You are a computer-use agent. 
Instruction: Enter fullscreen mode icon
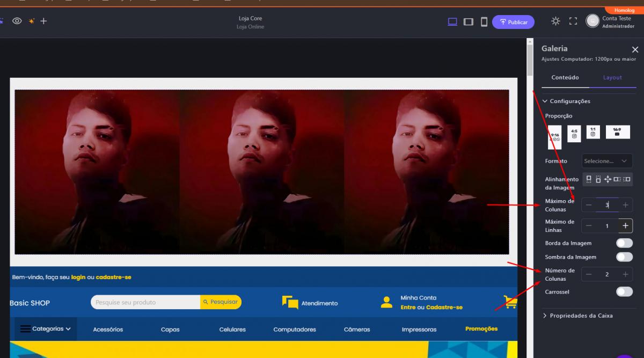coord(573,21)
